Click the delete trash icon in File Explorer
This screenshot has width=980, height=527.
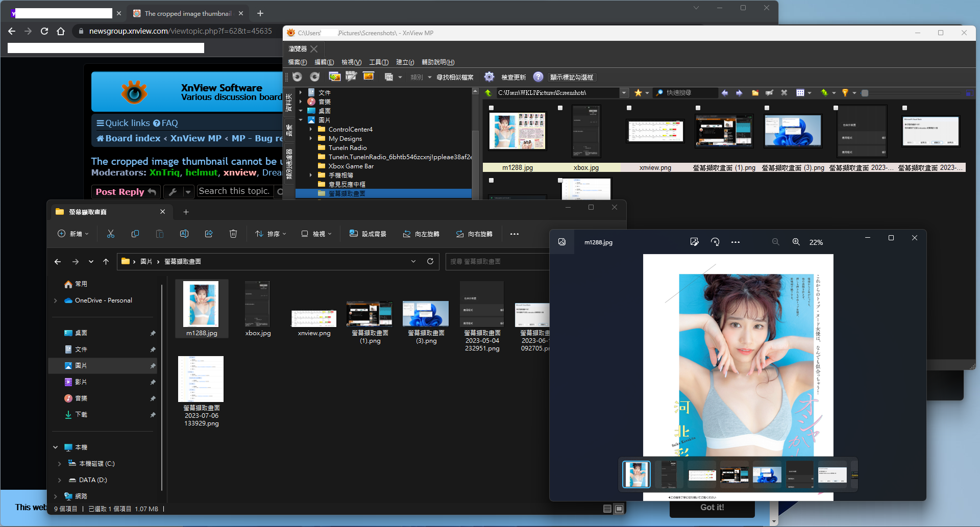233,234
